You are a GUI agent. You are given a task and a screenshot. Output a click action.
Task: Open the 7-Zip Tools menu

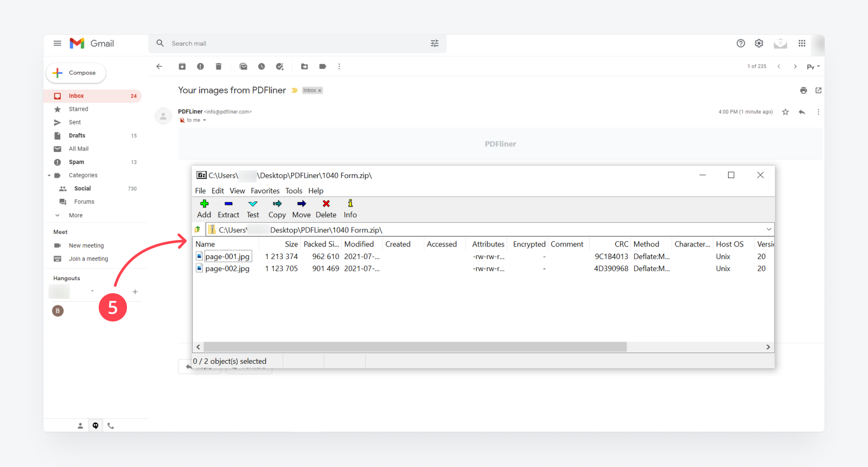pyautogui.click(x=294, y=191)
